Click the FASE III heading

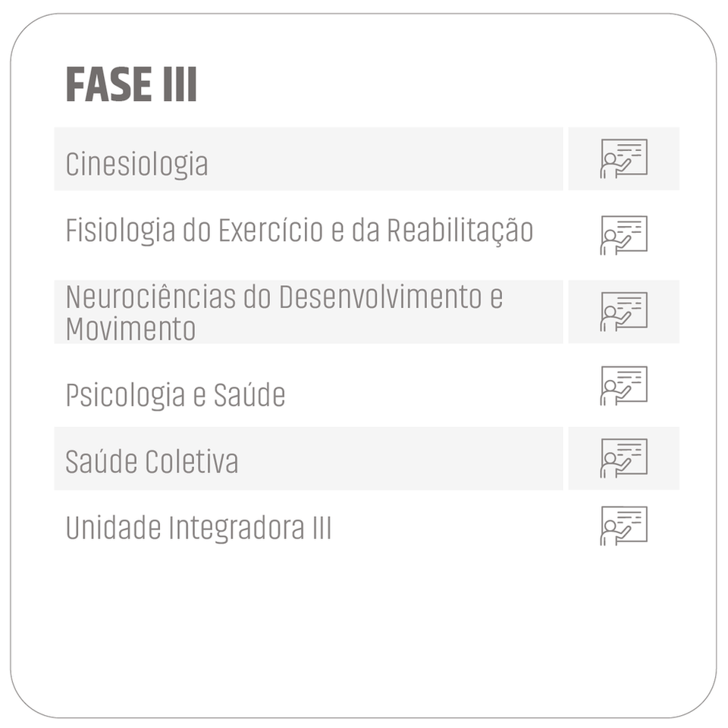[131, 84]
